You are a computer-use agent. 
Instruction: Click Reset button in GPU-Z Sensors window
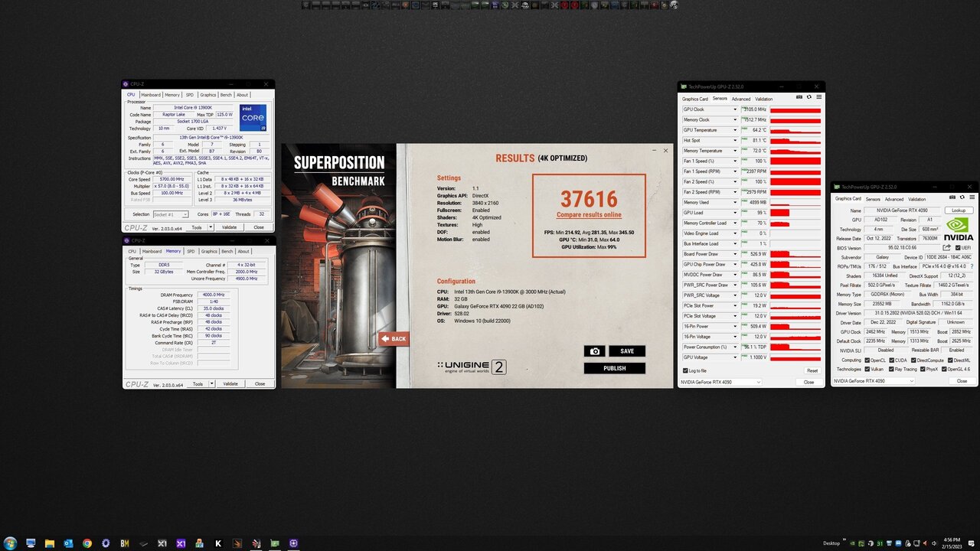[812, 370]
